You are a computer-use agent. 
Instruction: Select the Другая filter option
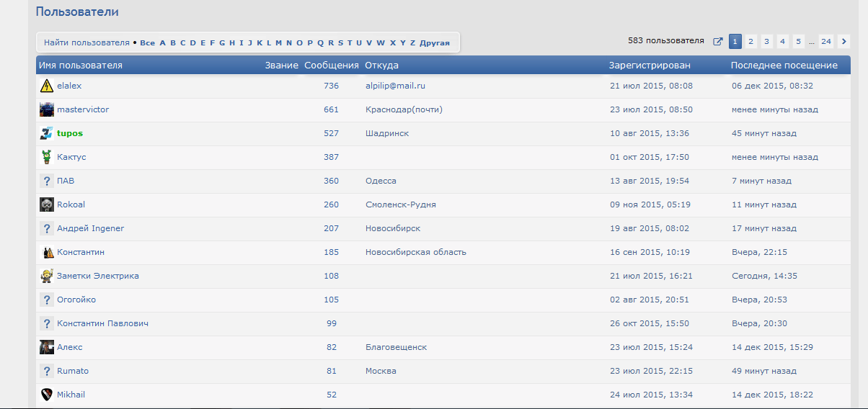[435, 43]
